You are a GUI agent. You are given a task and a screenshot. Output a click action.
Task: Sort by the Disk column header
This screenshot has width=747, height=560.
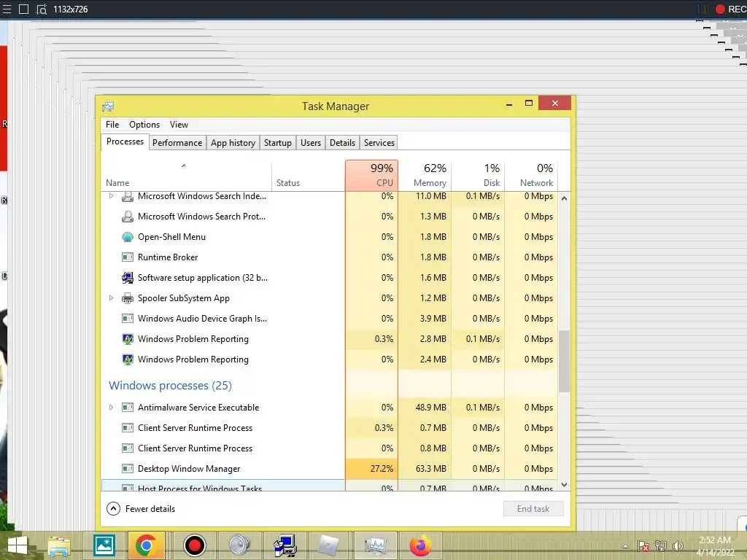click(x=478, y=176)
